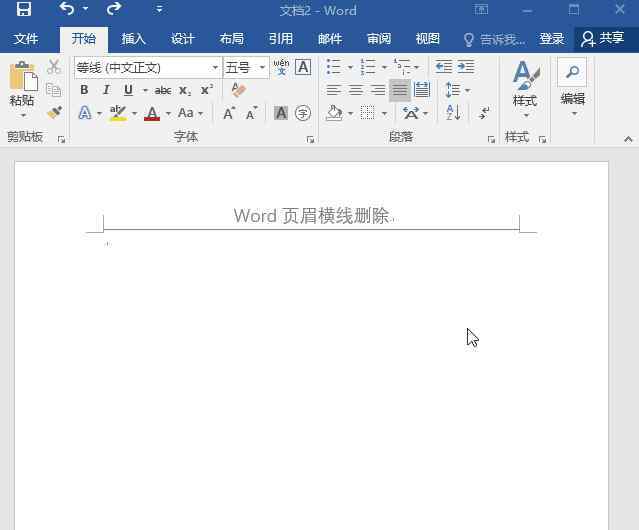Apply distributed alignment
This screenshot has height=530, width=639.
(x=422, y=90)
